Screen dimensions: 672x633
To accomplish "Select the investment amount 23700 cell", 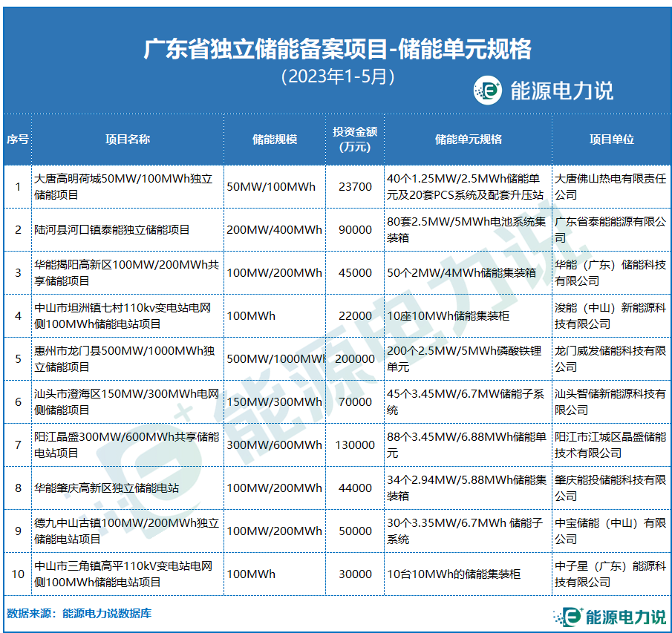I will [x=355, y=187].
